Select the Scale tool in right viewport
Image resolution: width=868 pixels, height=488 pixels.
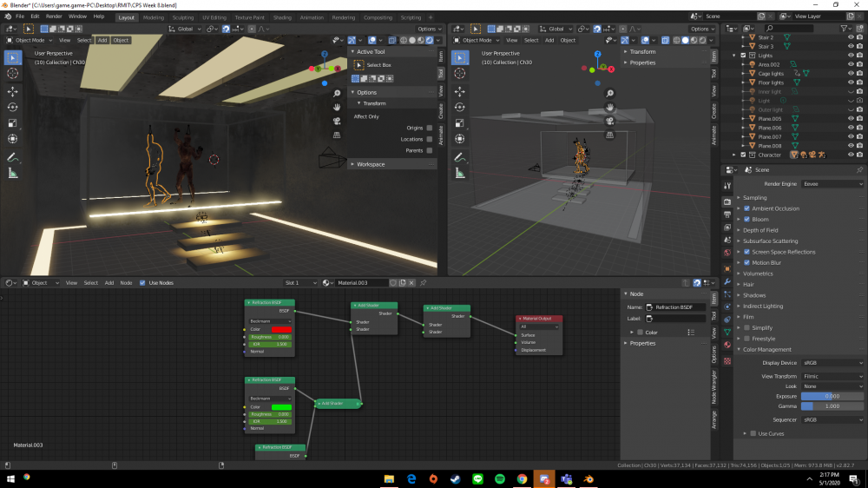(x=459, y=123)
